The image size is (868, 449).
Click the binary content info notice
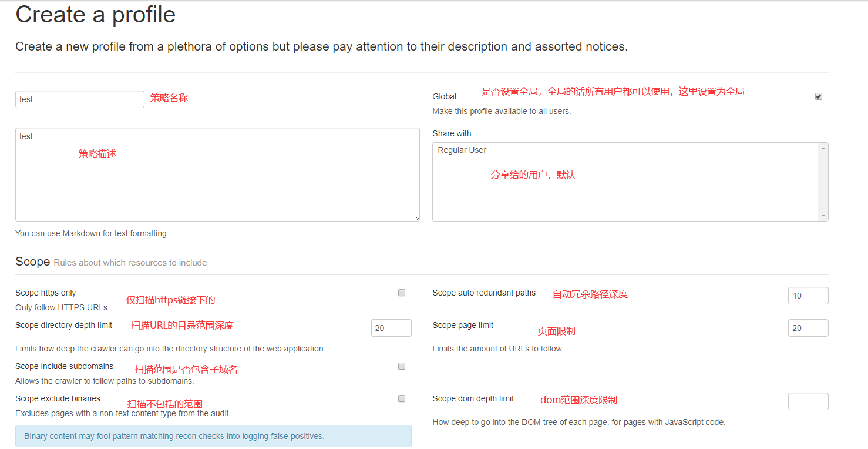[213, 436]
